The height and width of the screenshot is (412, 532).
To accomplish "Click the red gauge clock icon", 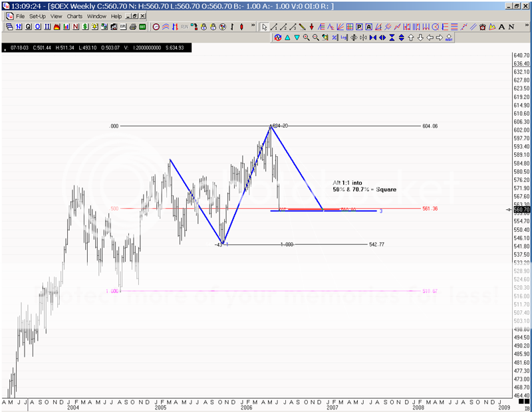I will [x=156, y=27].
